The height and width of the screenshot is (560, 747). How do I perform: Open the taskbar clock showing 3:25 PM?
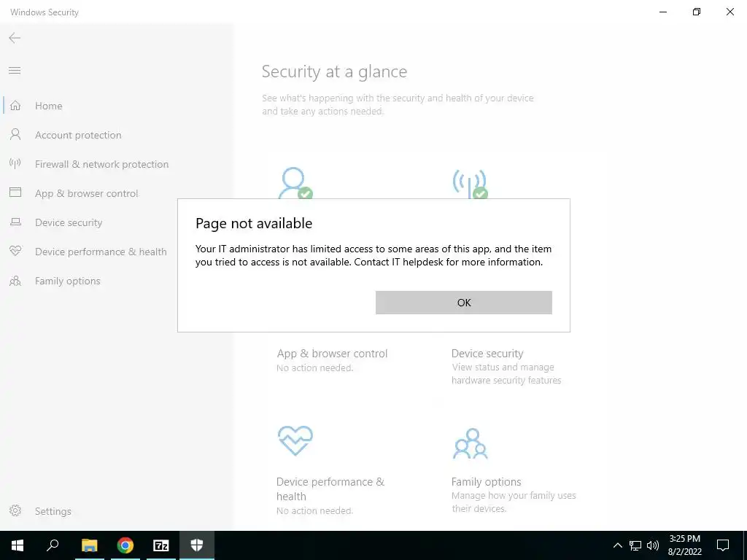pyautogui.click(x=684, y=545)
